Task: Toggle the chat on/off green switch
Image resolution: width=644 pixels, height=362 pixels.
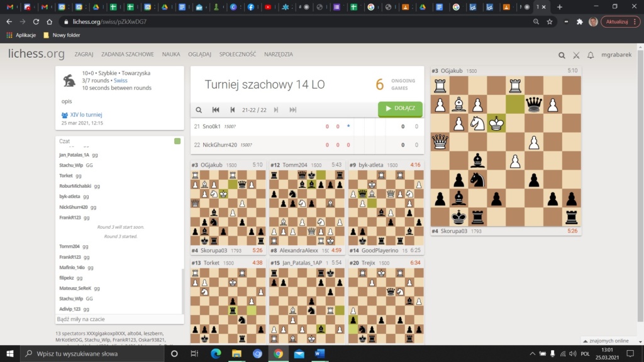Action: tap(177, 141)
